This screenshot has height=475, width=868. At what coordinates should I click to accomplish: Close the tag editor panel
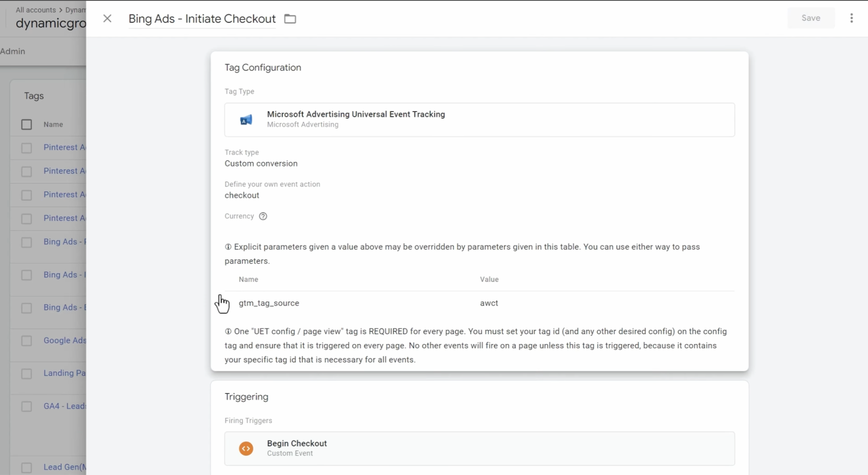[107, 18]
